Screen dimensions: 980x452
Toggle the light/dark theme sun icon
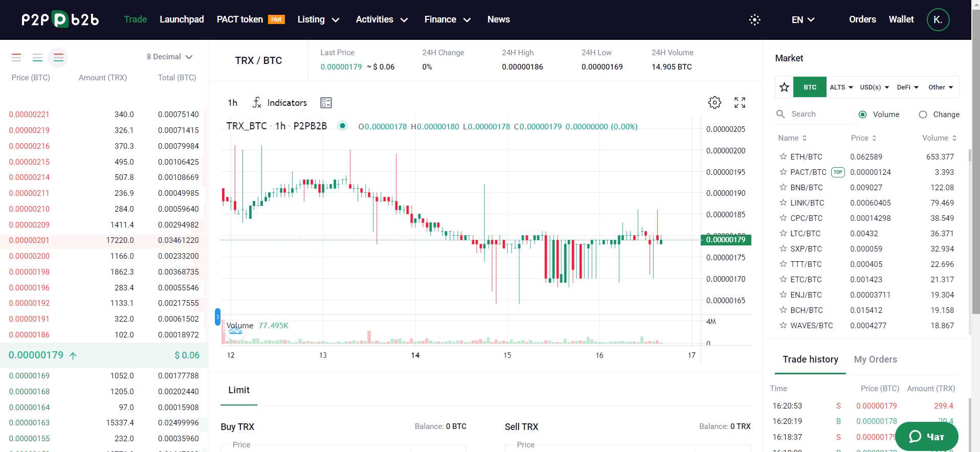pyautogui.click(x=754, y=19)
